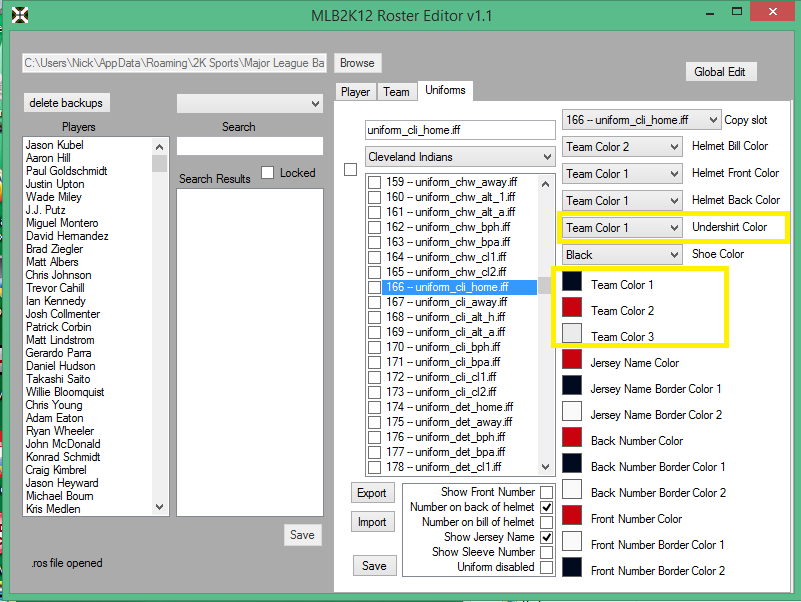Select player Justin Upton

tap(55, 184)
